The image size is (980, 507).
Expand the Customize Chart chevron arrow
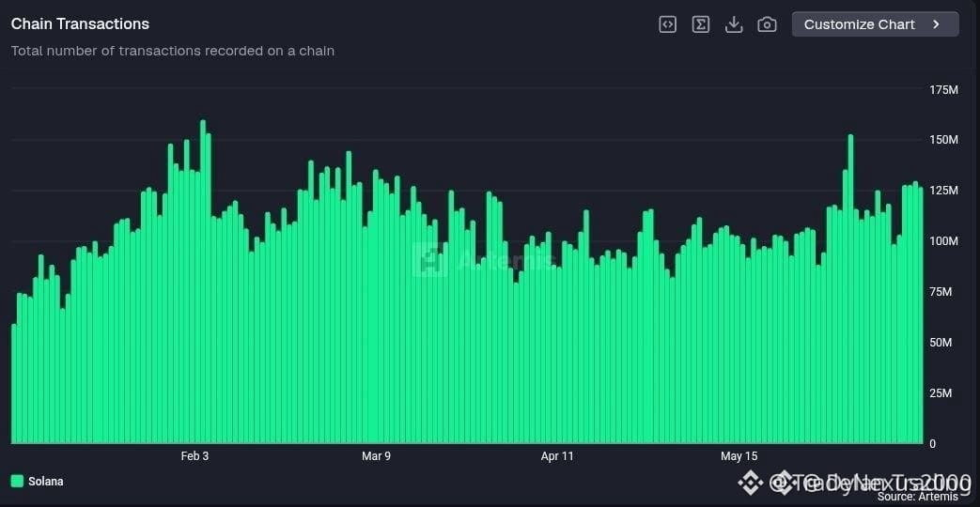point(936,24)
